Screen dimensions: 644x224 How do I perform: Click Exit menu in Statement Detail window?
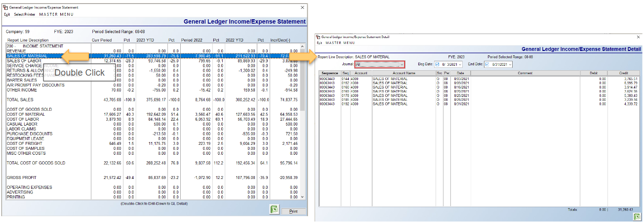tap(319, 43)
